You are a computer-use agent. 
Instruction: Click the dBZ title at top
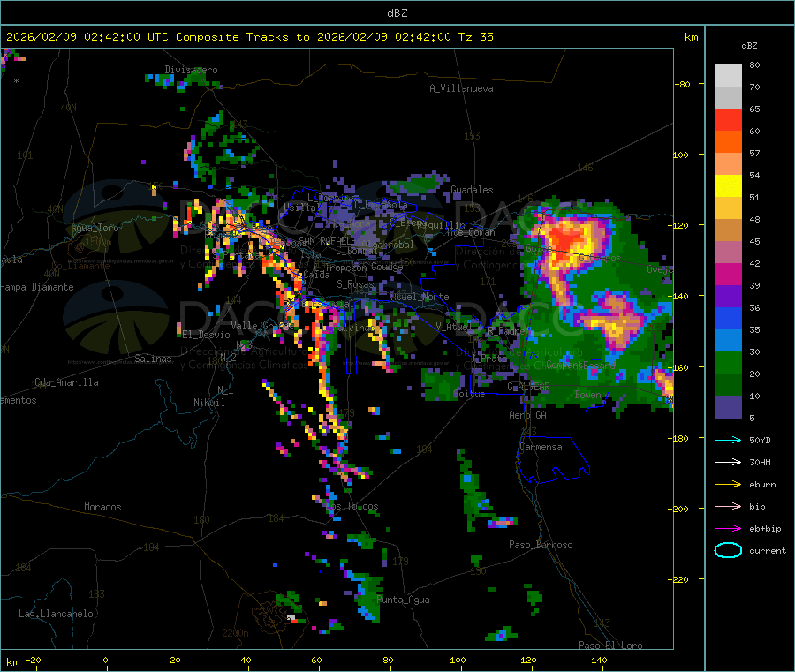[397, 13]
